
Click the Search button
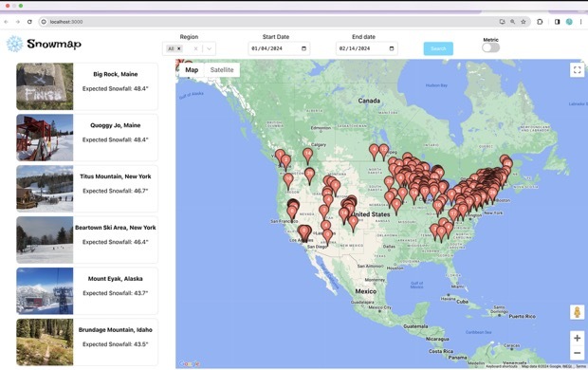coord(438,48)
